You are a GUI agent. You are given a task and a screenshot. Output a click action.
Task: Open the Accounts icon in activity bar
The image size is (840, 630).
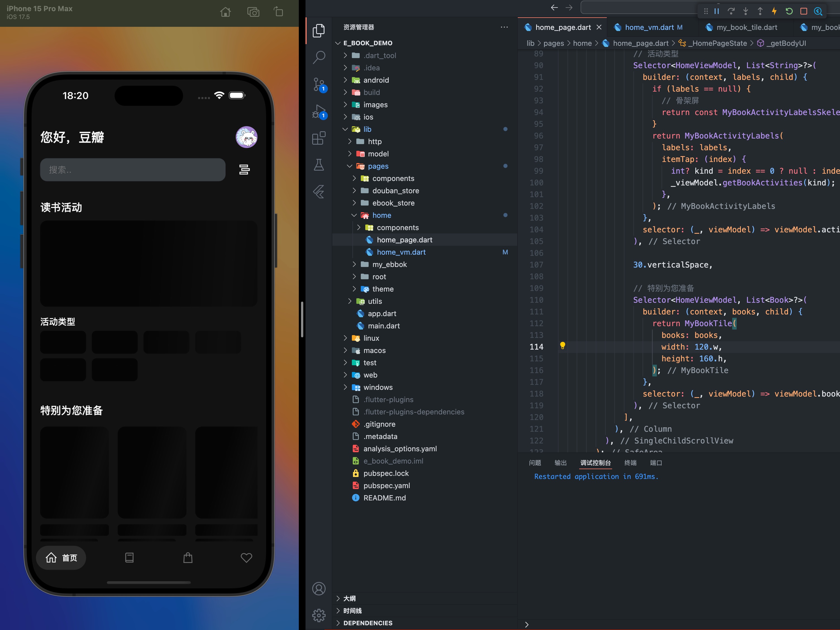(x=319, y=589)
